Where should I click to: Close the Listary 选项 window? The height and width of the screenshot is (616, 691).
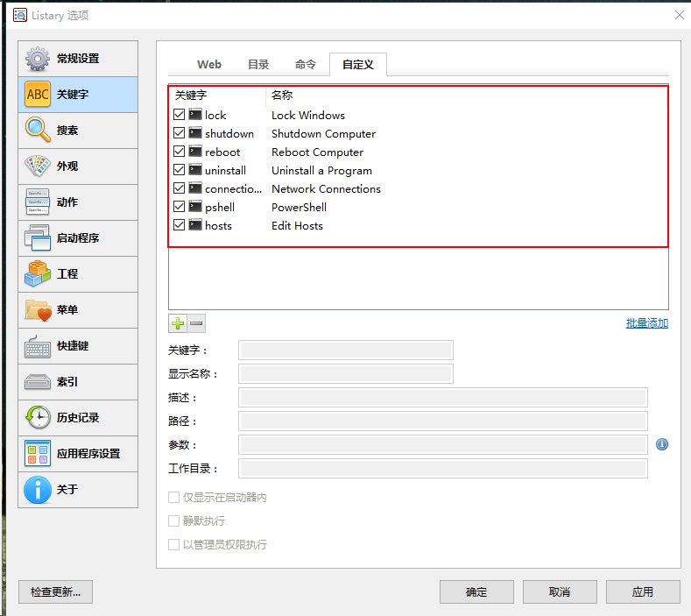679,15
